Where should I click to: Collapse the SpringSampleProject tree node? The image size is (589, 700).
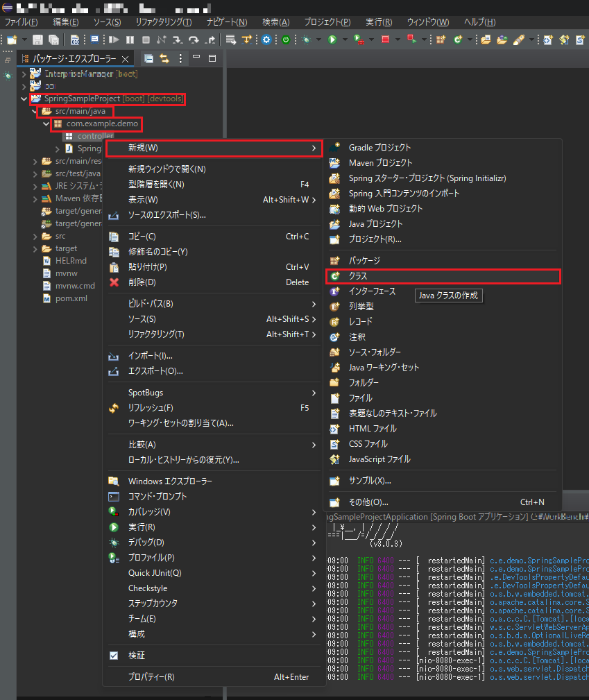(x=24, y=99)
